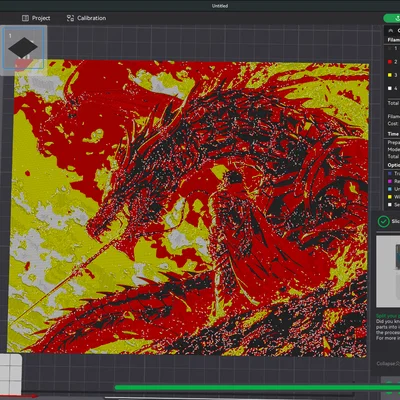Image resolution: width=400 pixels, height=400 pixels.
Task: Select filament 2 red swatch
Action: coord(390,62)
